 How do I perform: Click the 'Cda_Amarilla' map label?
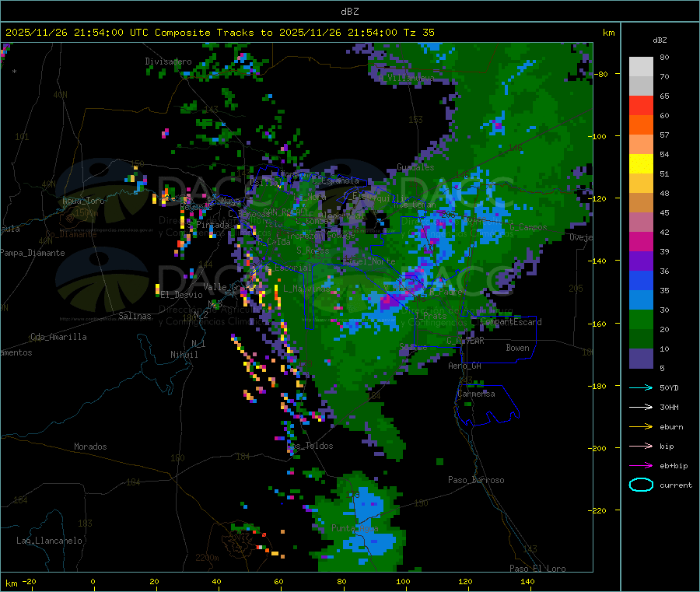58,337
